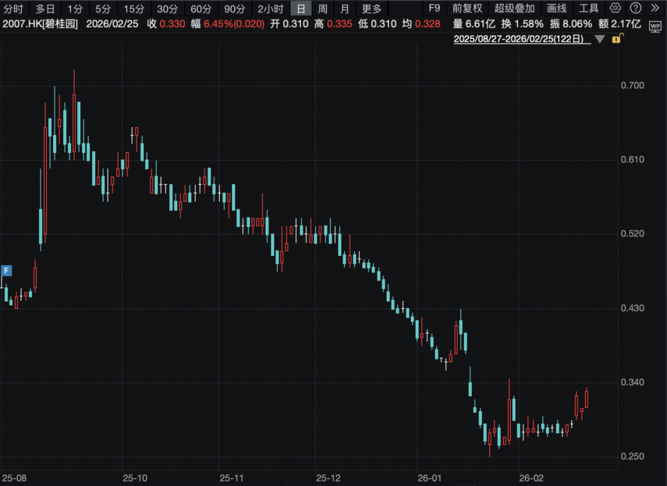Click the orange lock icon
Viewport: 667px width, 486px height.
(x=619, y=40)
